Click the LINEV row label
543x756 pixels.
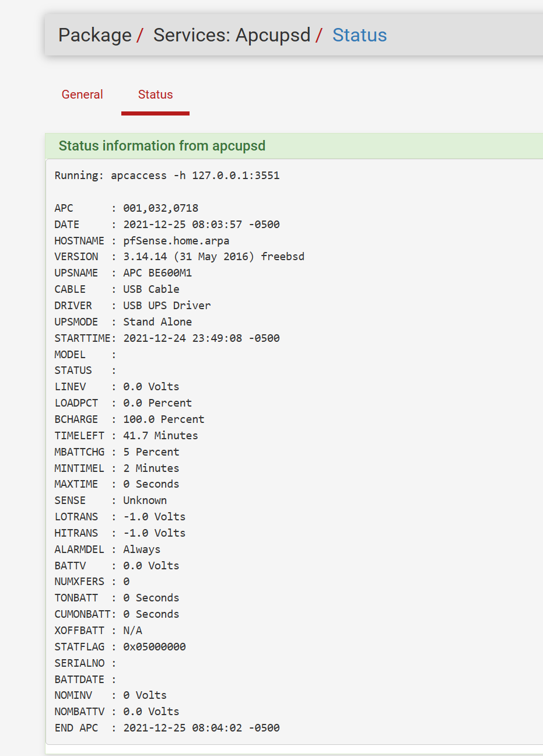click(70, 387)
